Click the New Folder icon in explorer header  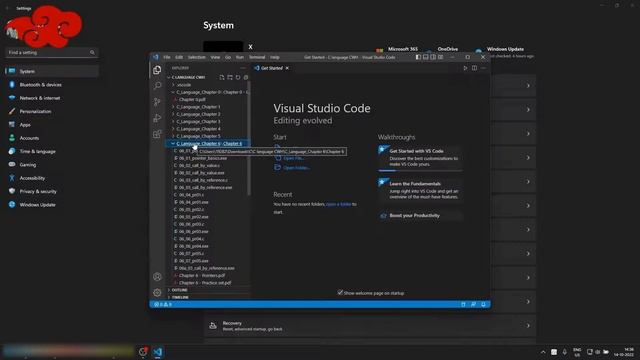pyautogui.click(x=230, y=77)
